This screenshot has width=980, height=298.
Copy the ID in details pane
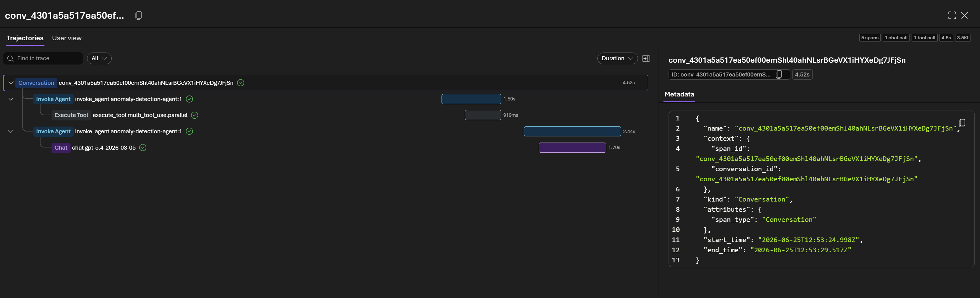(x=779, y=74)
